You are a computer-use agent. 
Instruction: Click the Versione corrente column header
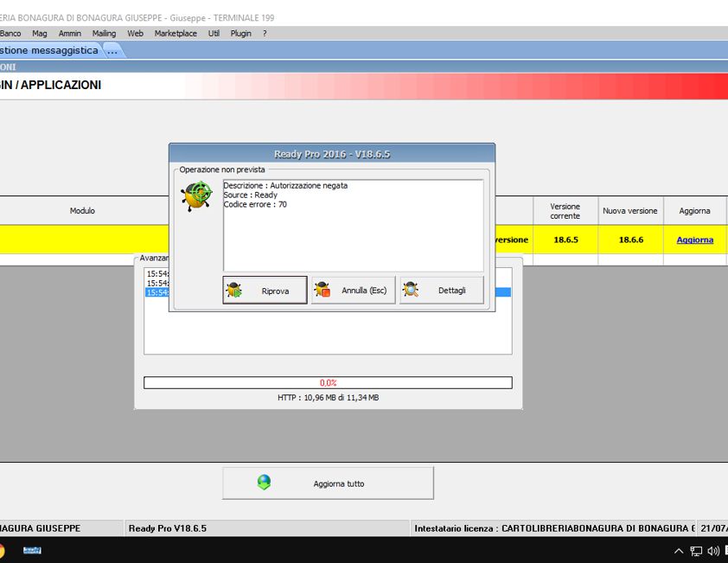565,211
